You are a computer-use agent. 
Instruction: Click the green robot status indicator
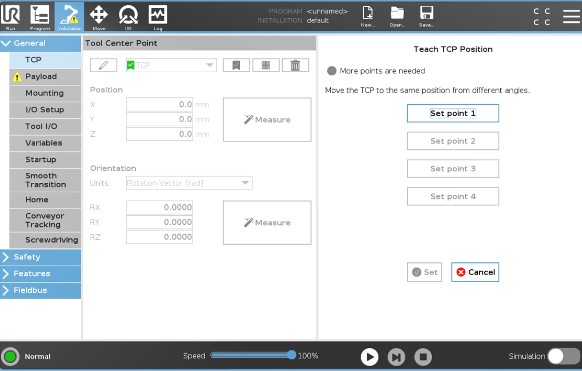[10, 357]
